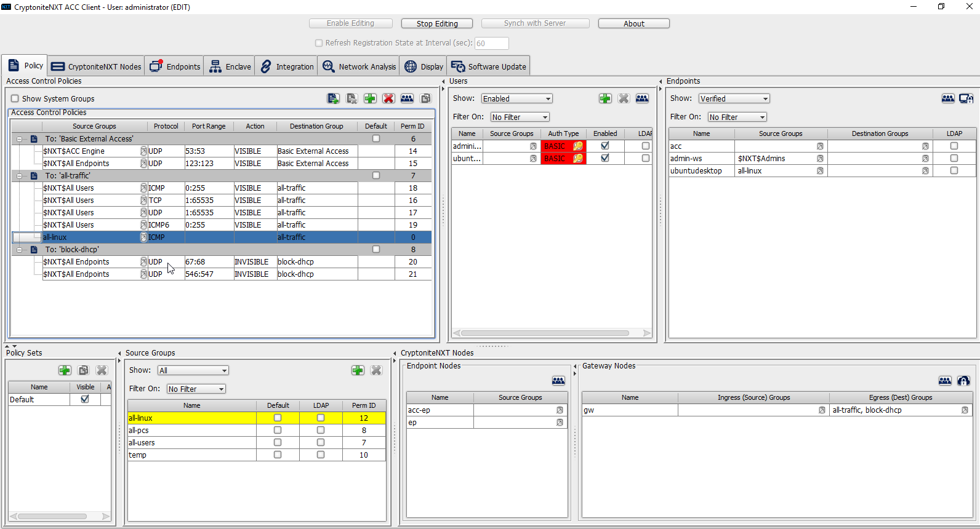The width and height of the screenshot is (980, 529).
Task: Click the groups icon in Gateway Nodes panel
Action: pyautogui.click(x=945, y=381)
